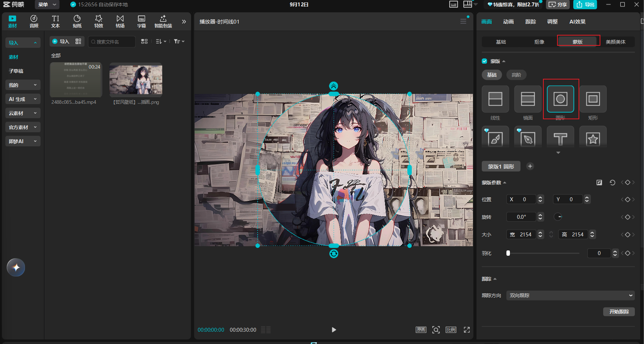Show more toolbar items with the double-chevron
Image resolution: width=644 pixels, height=344 pixels.
pos(184,21)
